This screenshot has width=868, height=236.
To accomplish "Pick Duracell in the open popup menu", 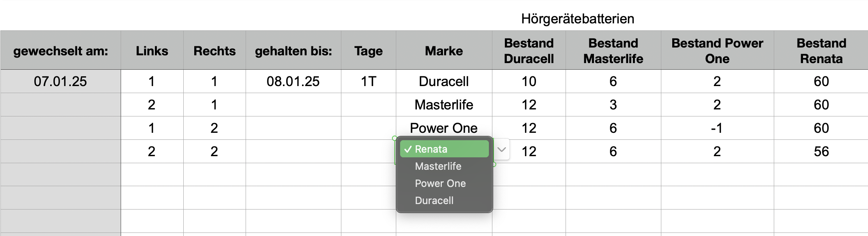I will point(434,201).
